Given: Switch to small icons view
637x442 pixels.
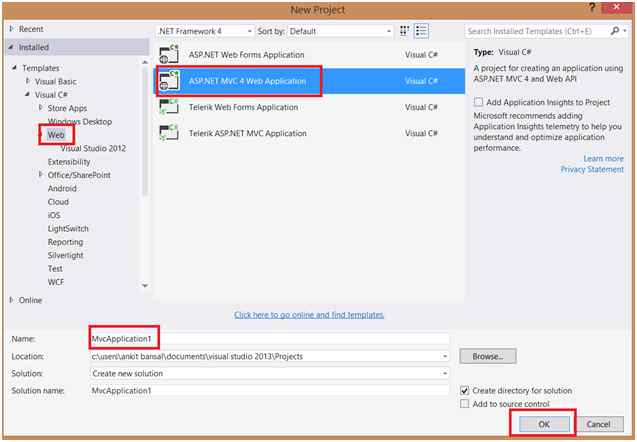Looking at the screenshot, I should click(404, 31).
